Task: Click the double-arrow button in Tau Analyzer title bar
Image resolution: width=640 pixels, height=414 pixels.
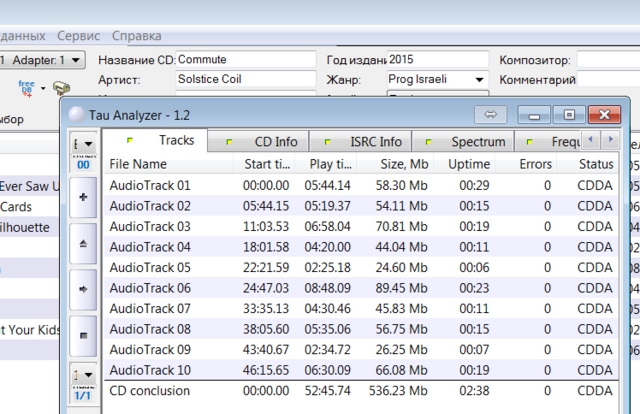Action: pos(492,114)
